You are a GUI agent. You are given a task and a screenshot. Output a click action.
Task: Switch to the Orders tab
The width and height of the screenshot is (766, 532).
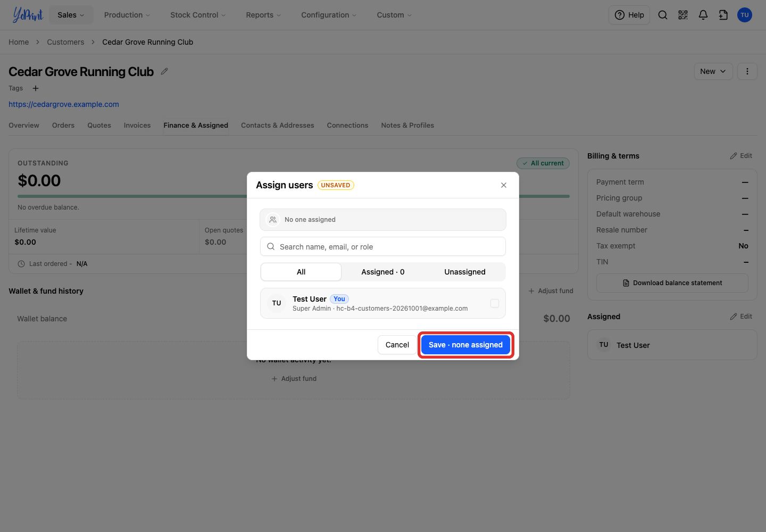63,126
